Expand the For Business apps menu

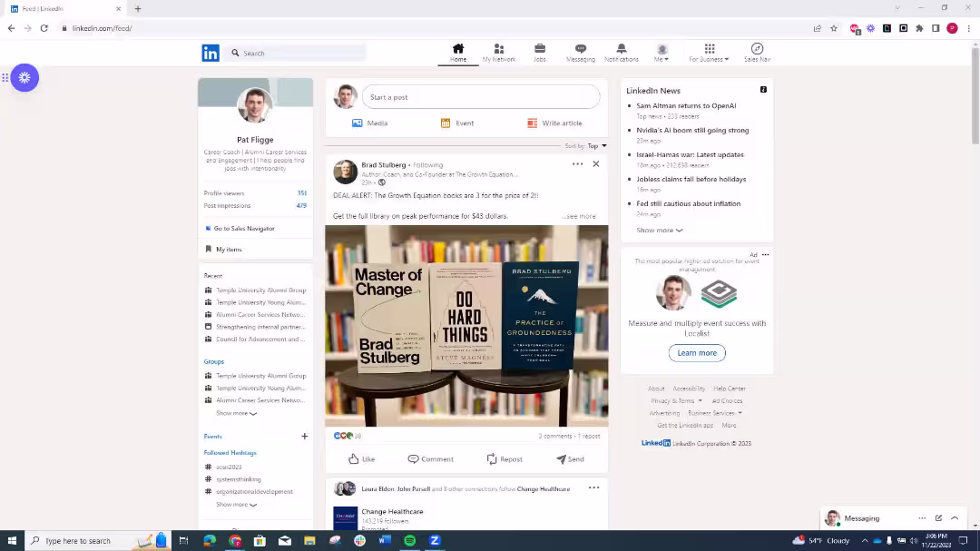(x=709, y=53)
